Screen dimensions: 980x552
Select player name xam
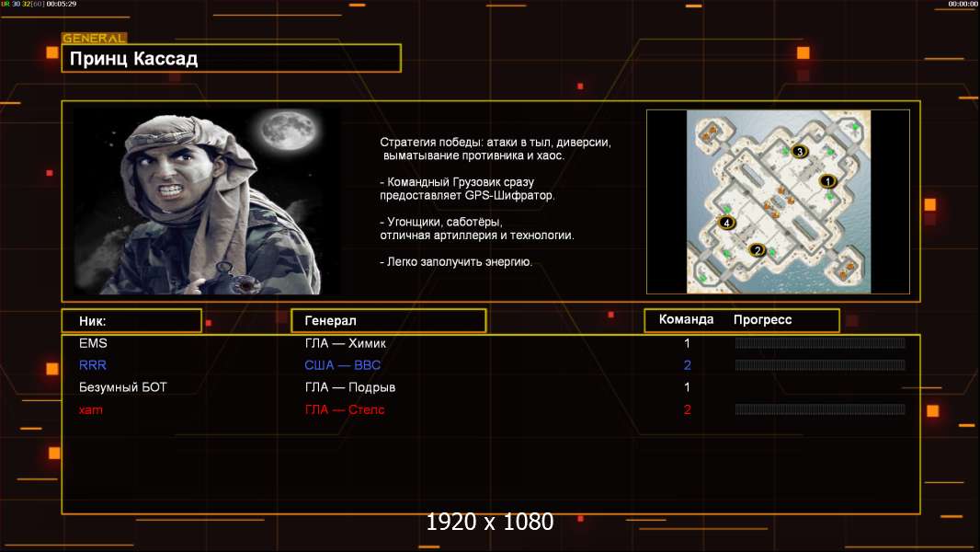(x=91, y=410)
